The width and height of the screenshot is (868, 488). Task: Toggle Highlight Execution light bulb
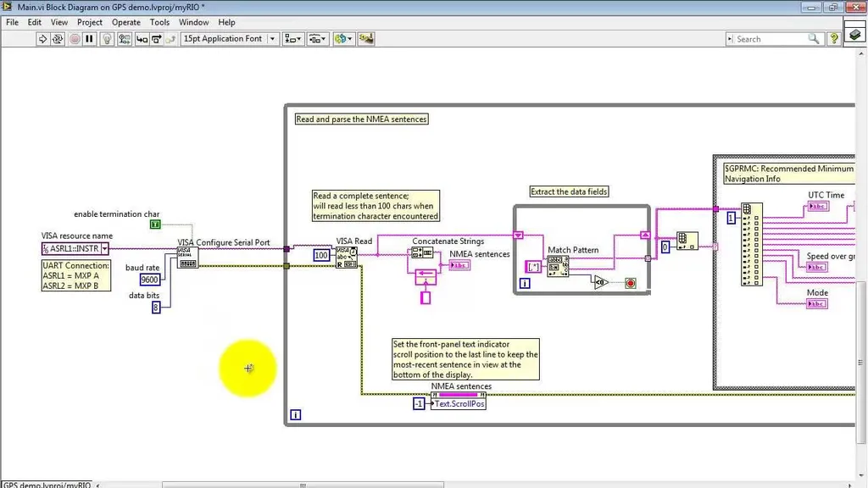[x=108, y=39]
